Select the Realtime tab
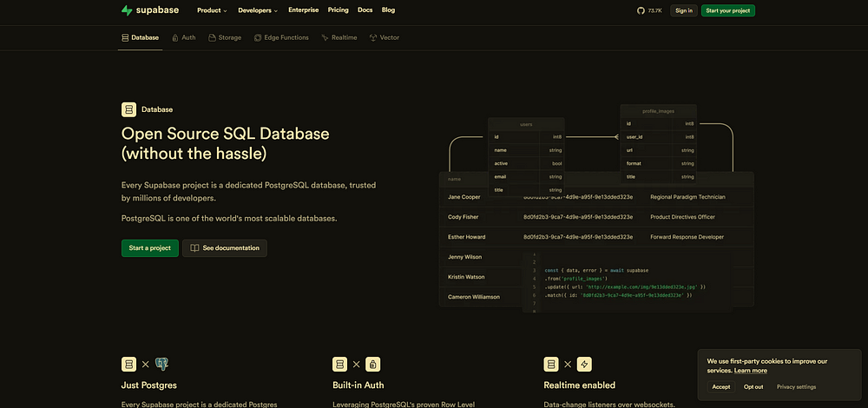Viewport: 868px width, 408px height. click(x=339, y=38)
